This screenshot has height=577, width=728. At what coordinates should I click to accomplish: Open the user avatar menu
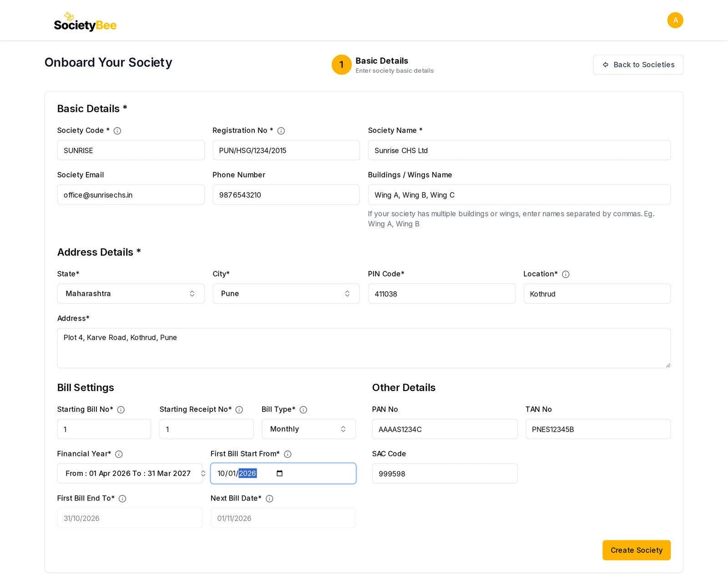(675, 20)
